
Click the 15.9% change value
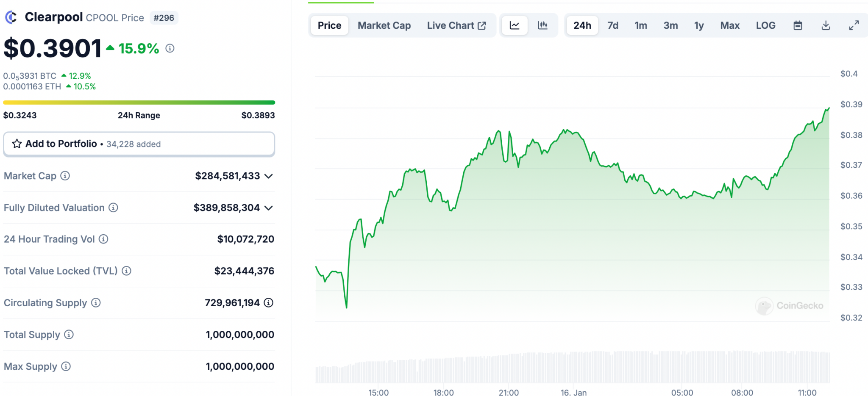click(139, 49)
